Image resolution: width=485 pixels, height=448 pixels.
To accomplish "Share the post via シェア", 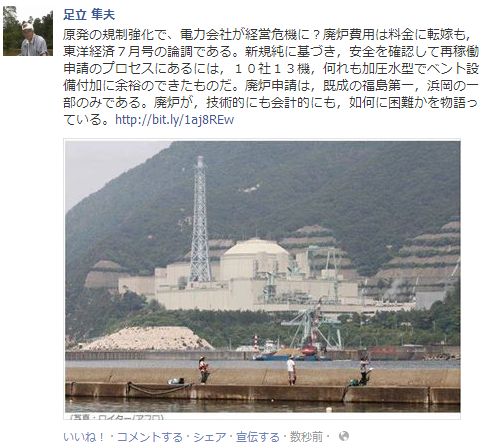I will [210, 437].
